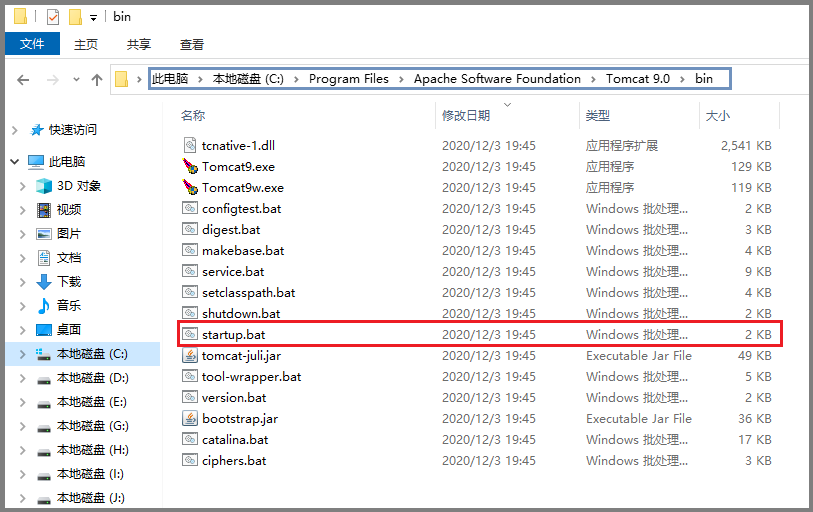Viewport: 813px width, 512px height.
Task: Click the configtest.bat file icon
Action: click(190, 209)
